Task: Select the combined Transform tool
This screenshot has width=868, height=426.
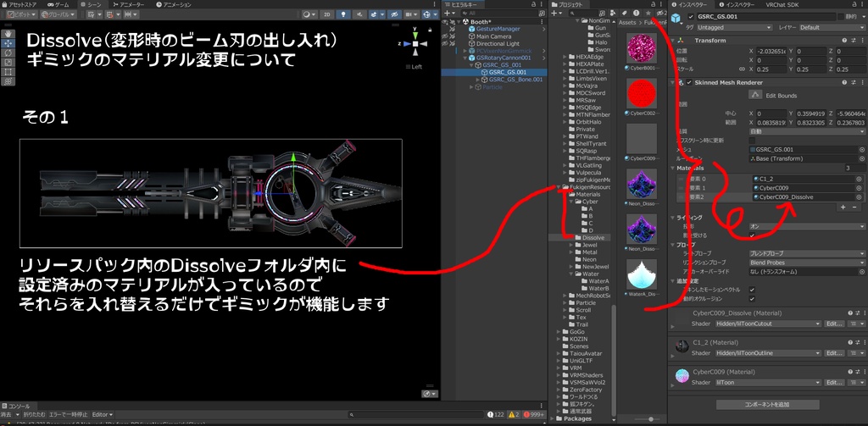Action: click(x=9, y=80)
